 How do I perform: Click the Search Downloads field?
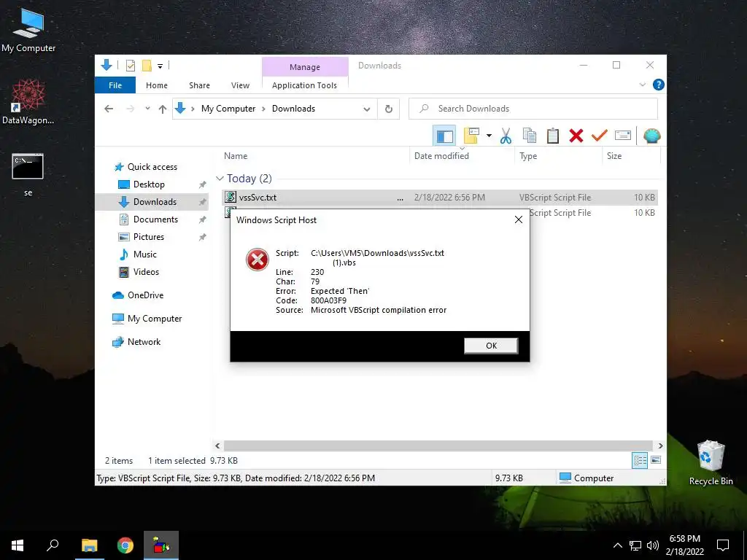click(533, 109)
